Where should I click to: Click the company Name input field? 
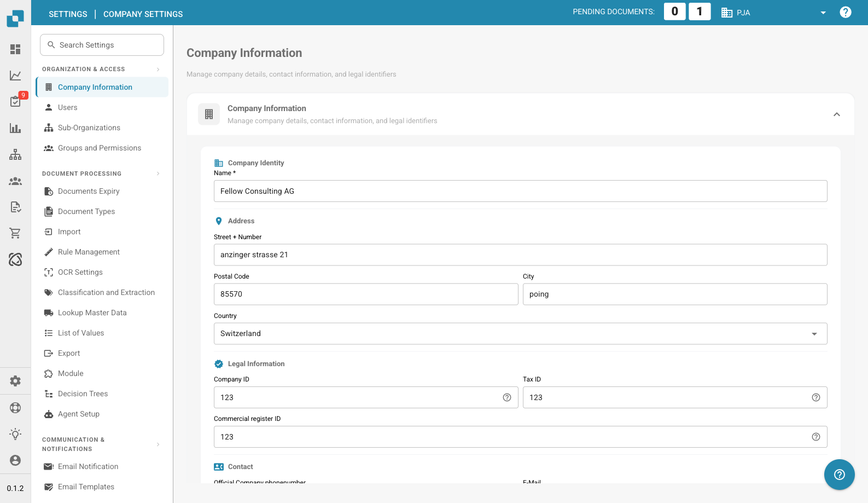(x=521, y=191)
